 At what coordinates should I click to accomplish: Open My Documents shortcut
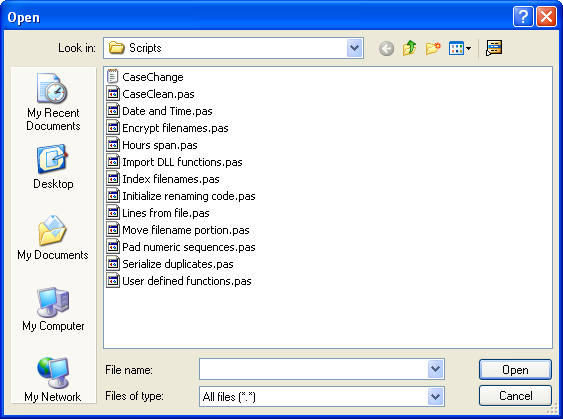click(x=53, y=237)
